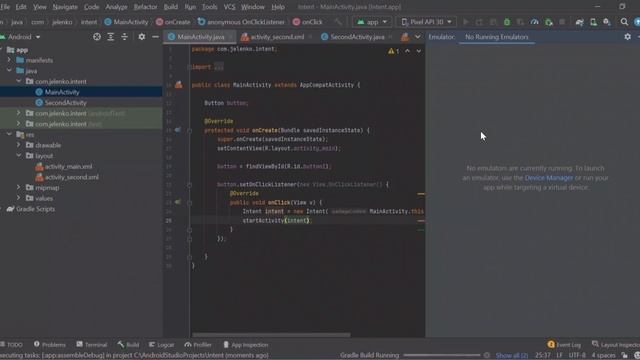Click Collapse All in Project panel
The image size is (640, 360).
[x=124, y=37]
